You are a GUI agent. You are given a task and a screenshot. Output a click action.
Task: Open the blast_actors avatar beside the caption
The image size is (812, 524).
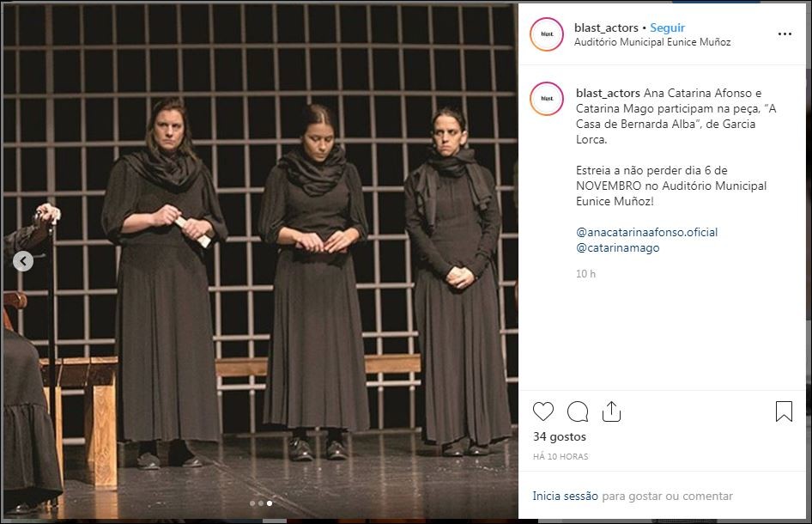point(547,99)
